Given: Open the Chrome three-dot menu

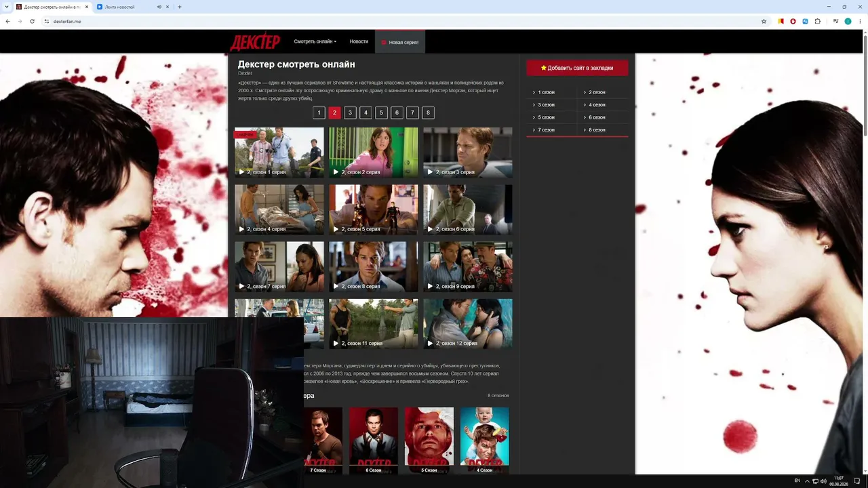Looking at the screenshot, I should [860, 21].
